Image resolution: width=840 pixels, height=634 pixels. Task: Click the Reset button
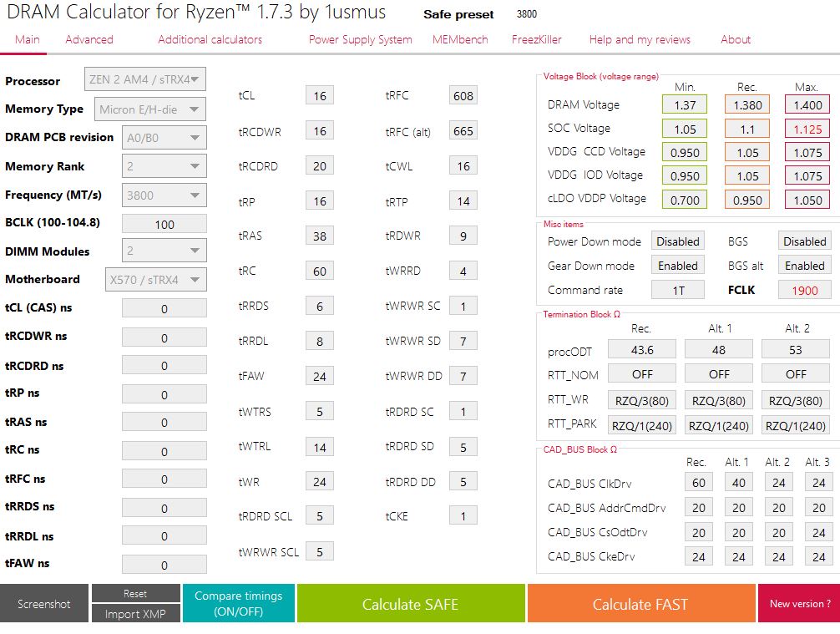pos(135,593)
